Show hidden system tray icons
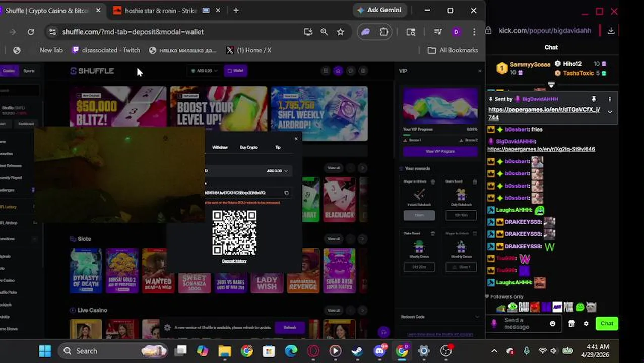 (x=494, y=351)
